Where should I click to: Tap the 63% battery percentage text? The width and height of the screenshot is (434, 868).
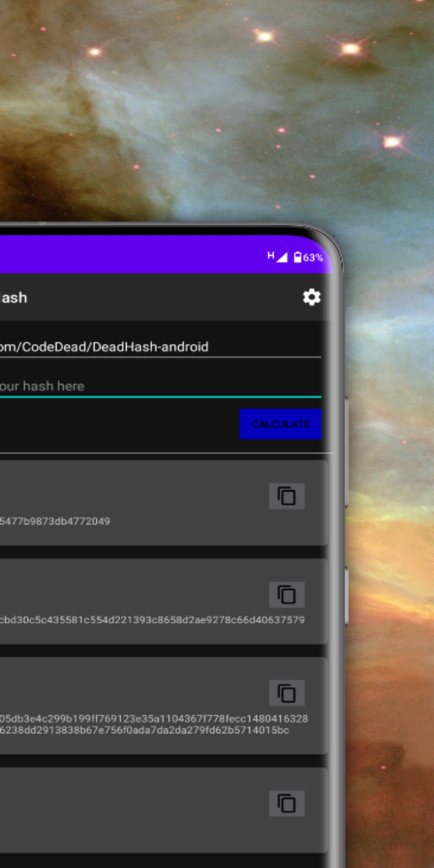[313, 258]
